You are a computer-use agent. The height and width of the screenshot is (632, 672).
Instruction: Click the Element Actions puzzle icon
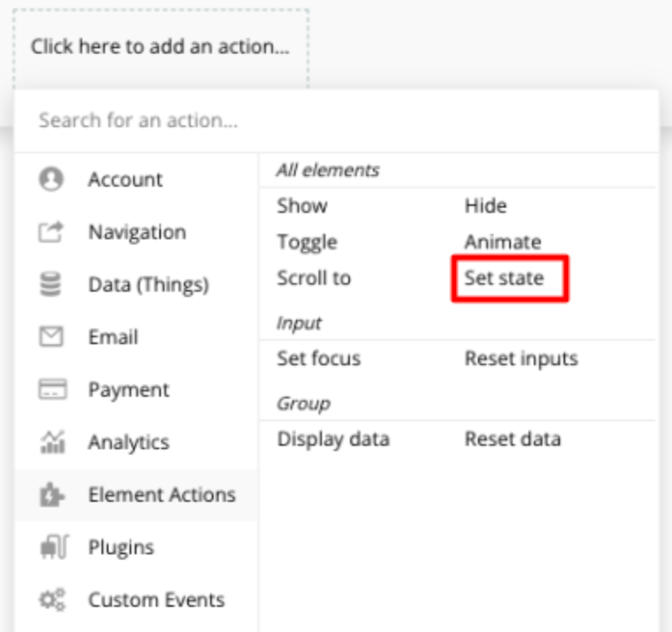coord(52,495)
